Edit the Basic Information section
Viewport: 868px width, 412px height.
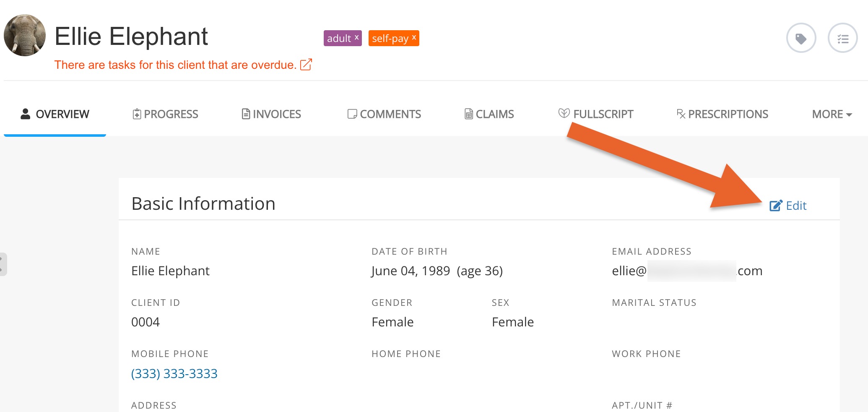click(x=788, y=206)
